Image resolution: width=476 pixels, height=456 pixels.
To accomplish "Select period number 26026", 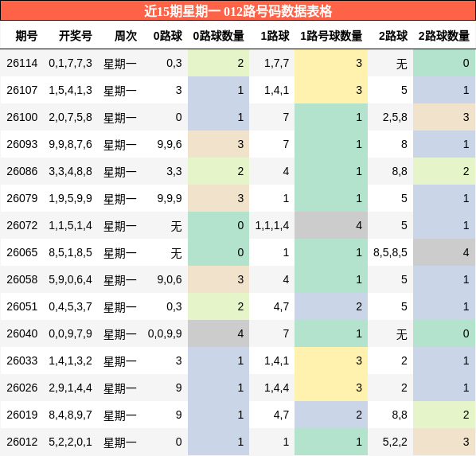I will click(21, 388).
